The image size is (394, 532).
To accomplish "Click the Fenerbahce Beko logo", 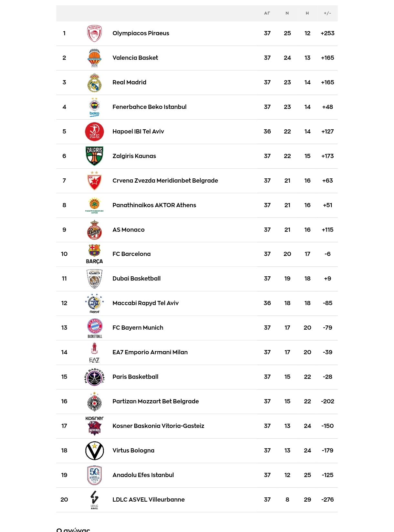I will click(94, 107).
